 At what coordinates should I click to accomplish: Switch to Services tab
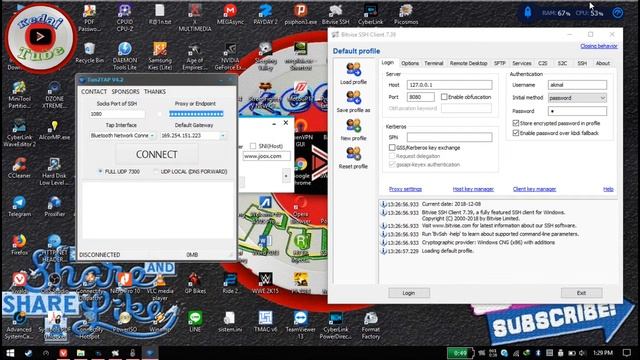[x=522, y=63]
